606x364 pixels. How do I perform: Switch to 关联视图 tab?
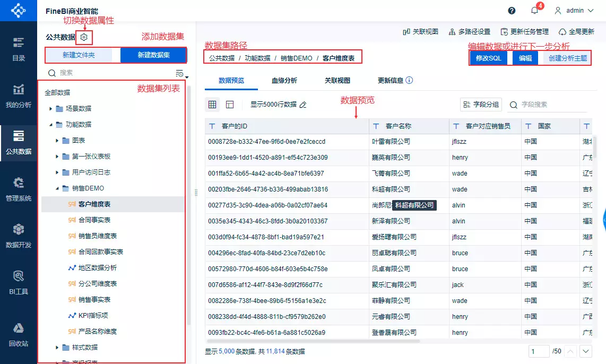[337, 80]
